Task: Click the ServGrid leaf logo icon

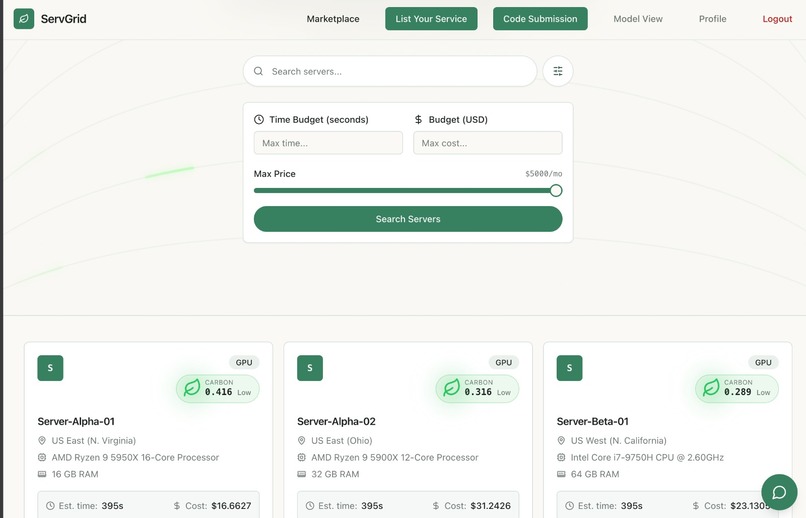Action: pos(24,19)
